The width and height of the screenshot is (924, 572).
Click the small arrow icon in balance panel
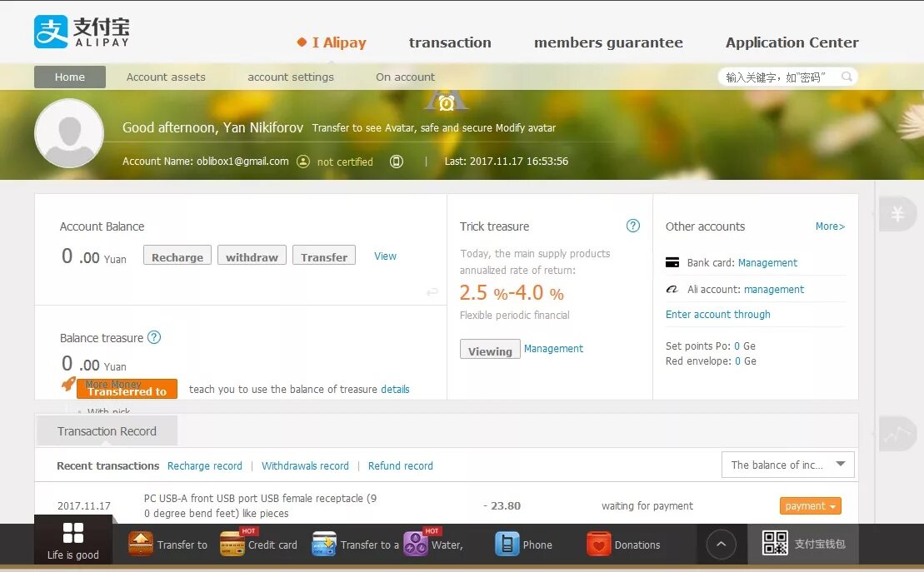click(432, 292)
